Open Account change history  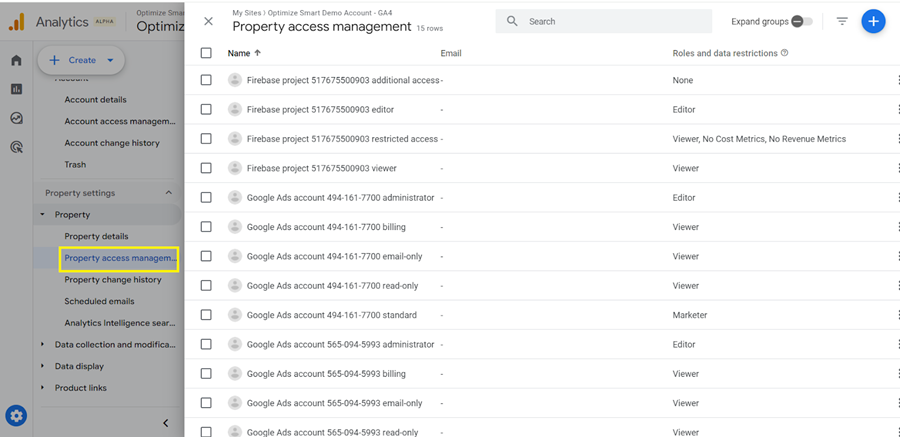tap(112, 143)
